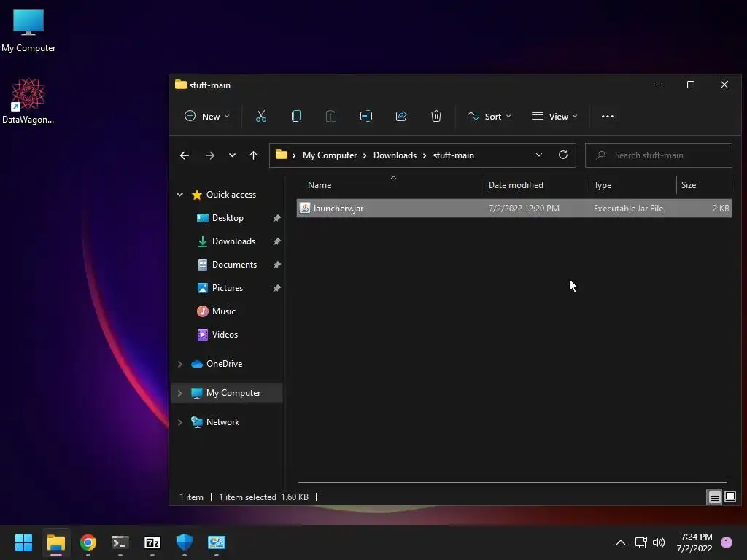Click the Delete trash can icon
This screenshot has height=560, width=747.
coord(436,116)
